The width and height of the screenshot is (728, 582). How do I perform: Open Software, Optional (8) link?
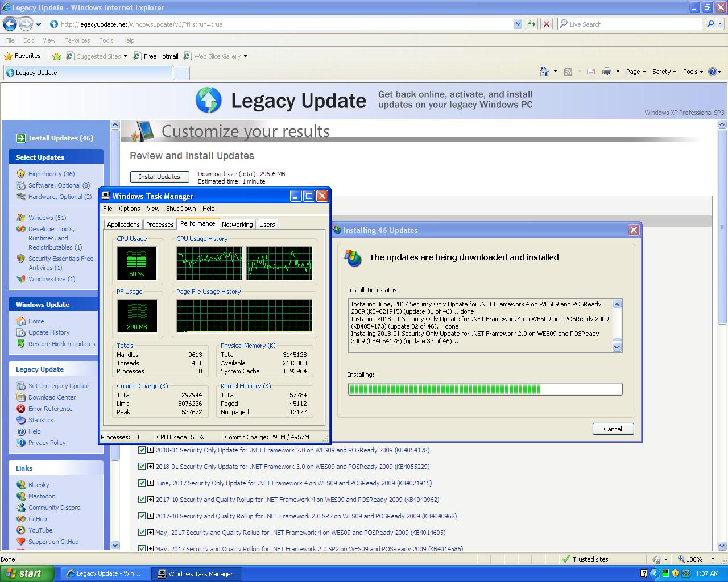point(59,185)
